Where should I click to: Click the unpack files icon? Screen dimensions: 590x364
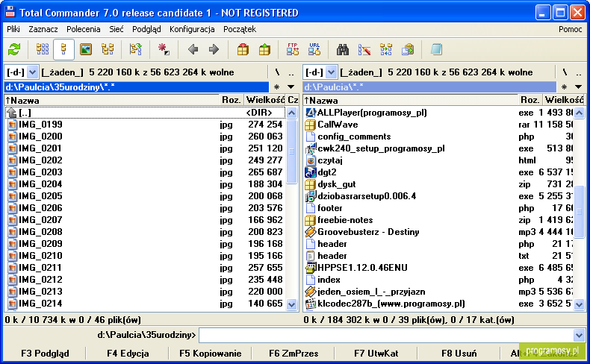(264, 49)
